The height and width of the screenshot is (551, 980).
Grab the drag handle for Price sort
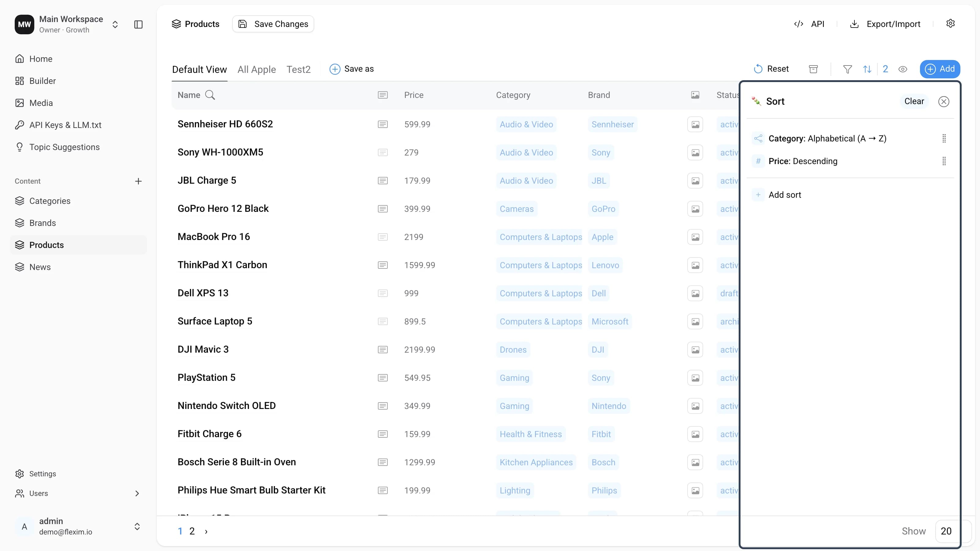pos(944,161)
